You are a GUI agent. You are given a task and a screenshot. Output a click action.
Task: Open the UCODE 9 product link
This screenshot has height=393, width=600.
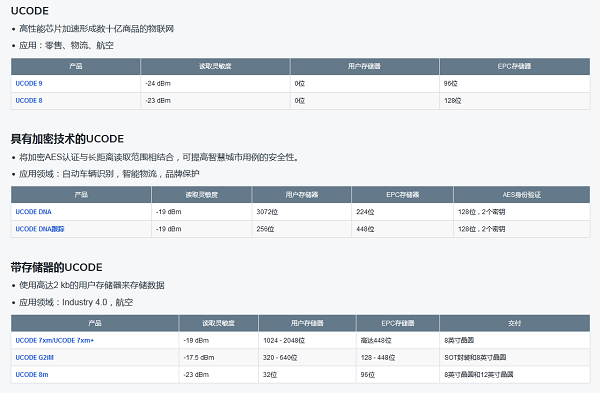(x=29, y=83)
